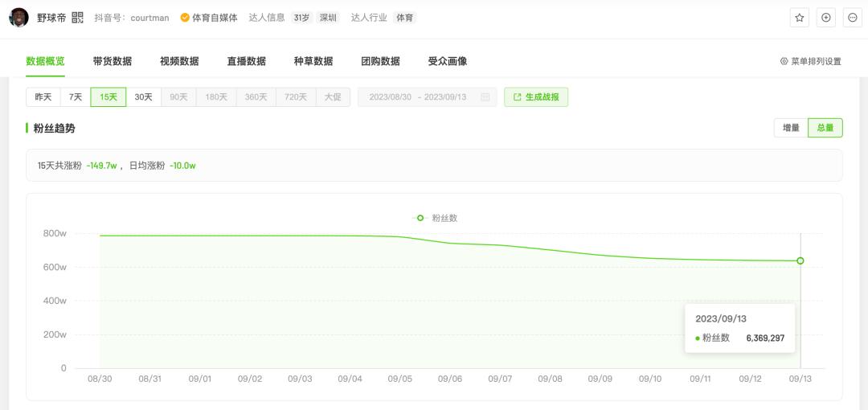
Task: Switch fan trend to 增量 view
Action: click(x=791, y=128)
